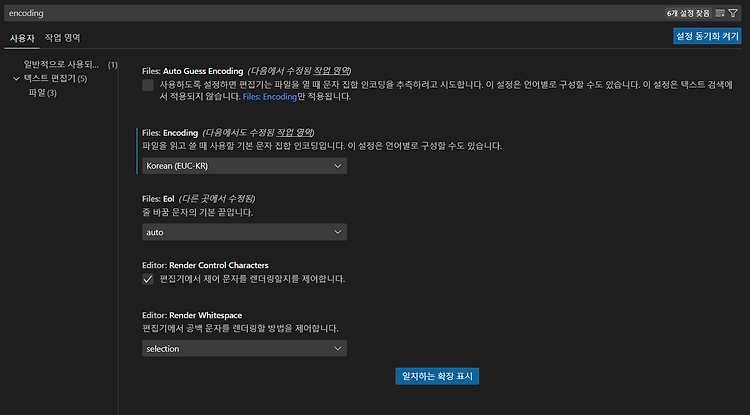Open 작업 영역 link in Files: Encoding
Image resolution: width=750 pixels, height=415 pixels.
click(x=294, y=132)
